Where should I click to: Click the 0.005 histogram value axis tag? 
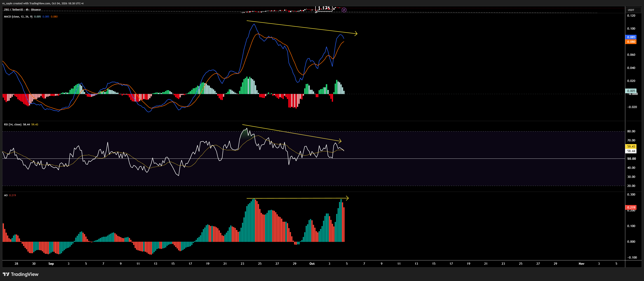[x=631, y=91]
